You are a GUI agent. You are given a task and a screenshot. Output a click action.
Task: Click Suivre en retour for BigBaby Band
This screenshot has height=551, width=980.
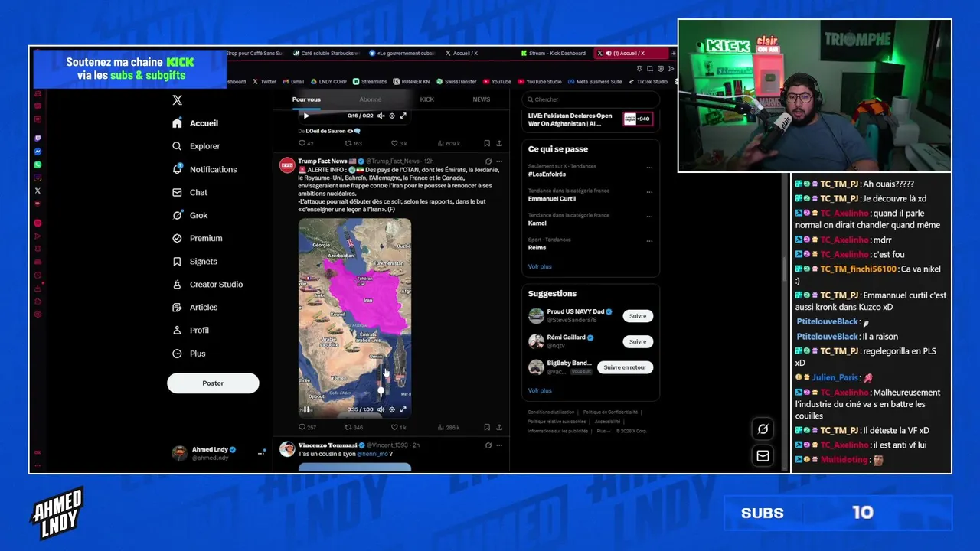(x=625, y=367)
